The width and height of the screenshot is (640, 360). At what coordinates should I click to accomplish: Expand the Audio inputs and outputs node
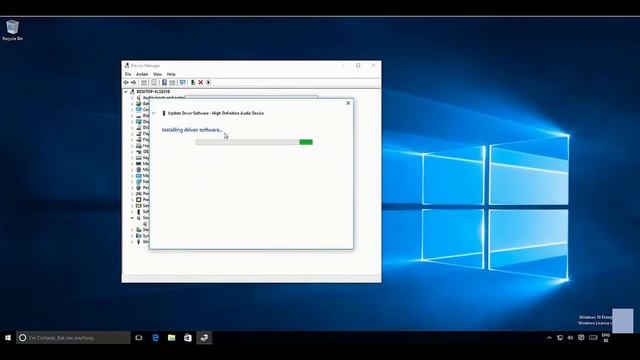pos(132,98)
